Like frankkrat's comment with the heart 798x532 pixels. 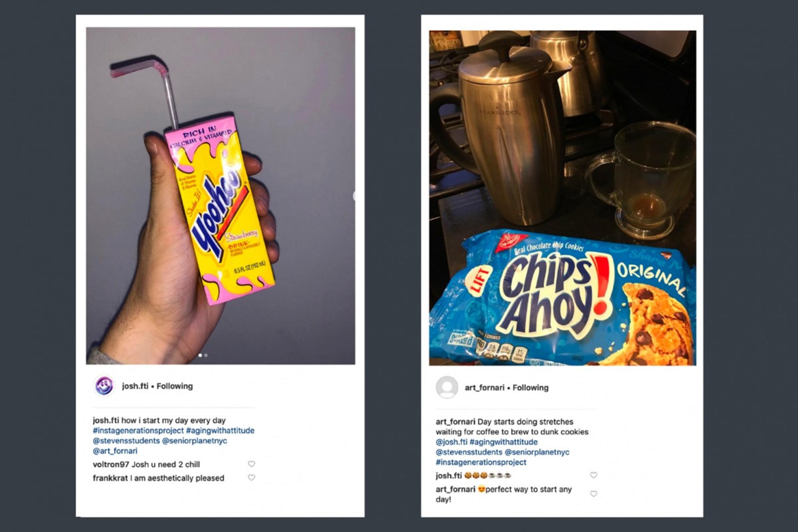click(251, 477)
